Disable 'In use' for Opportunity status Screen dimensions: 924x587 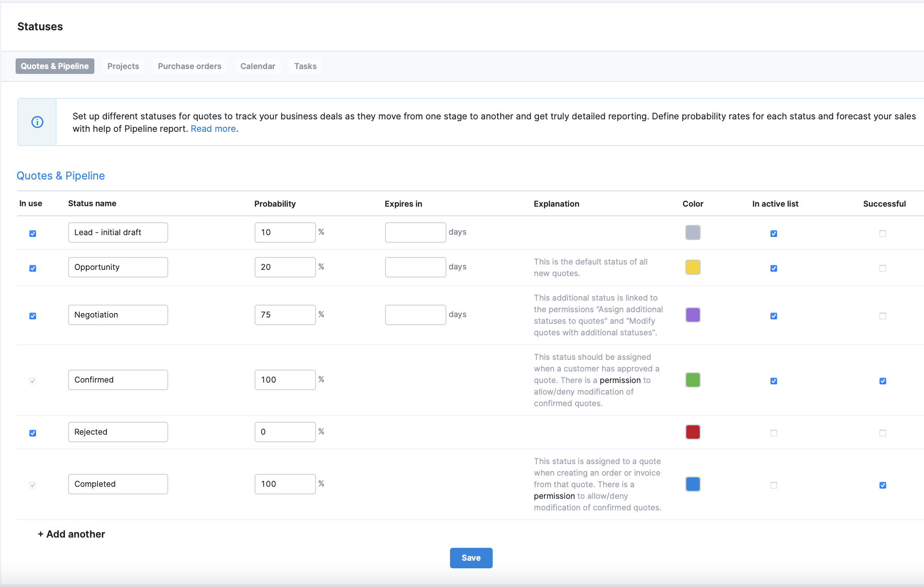click(x=33, y=268)
